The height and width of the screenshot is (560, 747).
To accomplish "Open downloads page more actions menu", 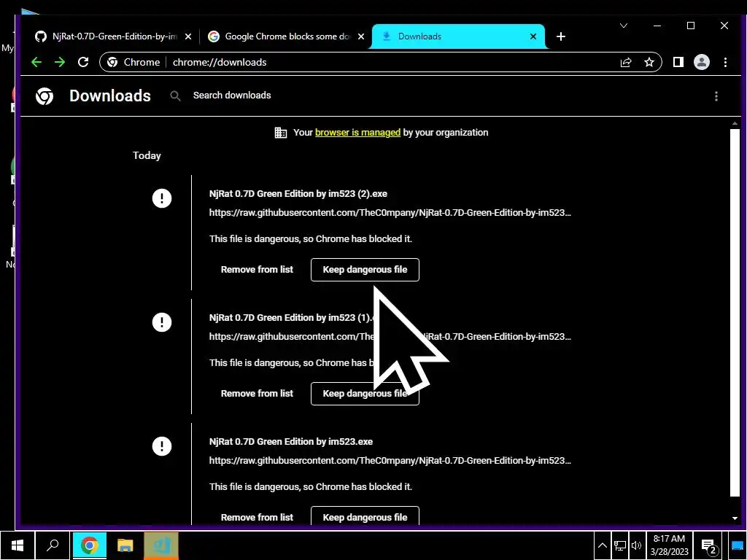I will (x=716, y=96).
